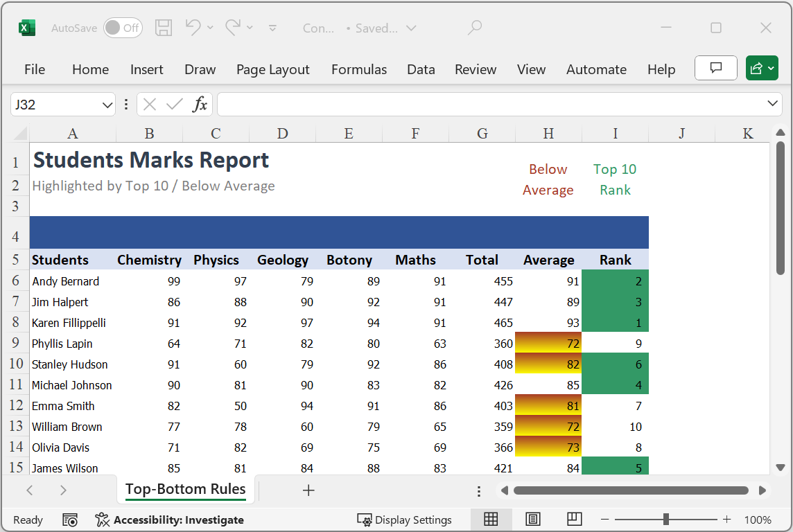Switch to Page Layout view
This screenshot has height=532, width=793.
532,520
